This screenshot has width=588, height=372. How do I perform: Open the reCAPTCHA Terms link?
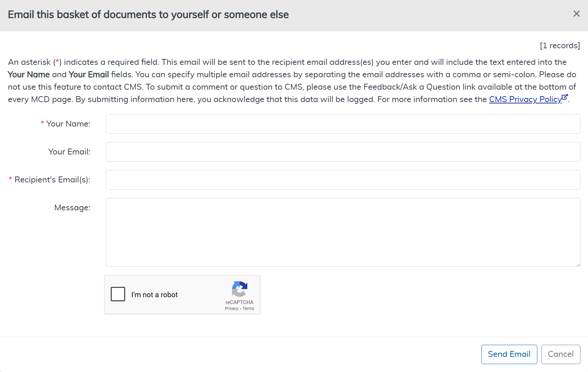tap(248, 309)
